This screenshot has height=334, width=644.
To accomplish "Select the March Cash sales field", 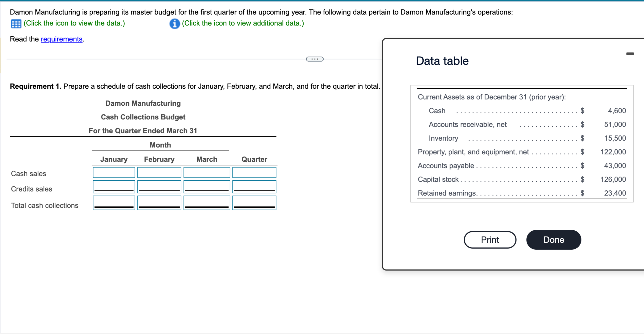I will (206, 172).
